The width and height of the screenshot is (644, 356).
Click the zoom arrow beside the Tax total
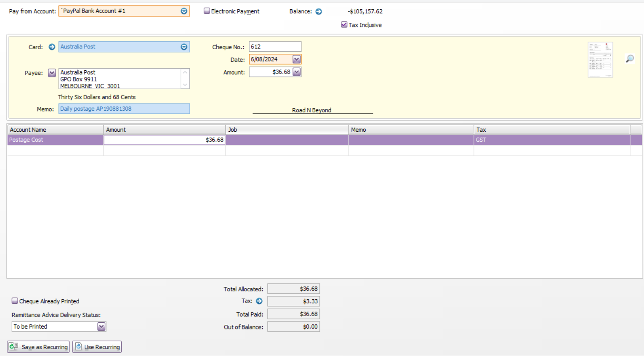coord(259,301)
